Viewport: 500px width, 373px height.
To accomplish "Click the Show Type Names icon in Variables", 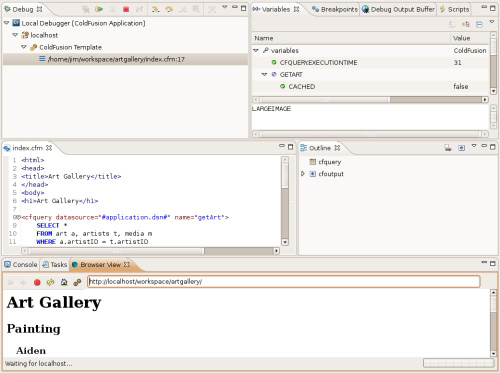I will point(452,24).
